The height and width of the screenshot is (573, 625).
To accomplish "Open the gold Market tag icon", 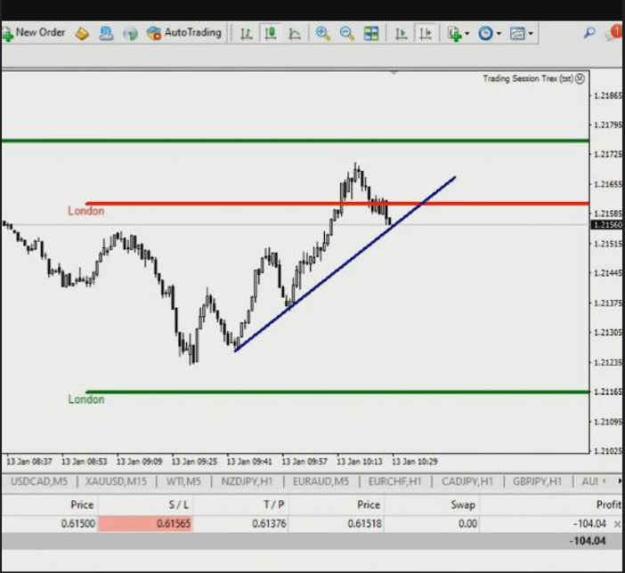I will coord(82,33).
